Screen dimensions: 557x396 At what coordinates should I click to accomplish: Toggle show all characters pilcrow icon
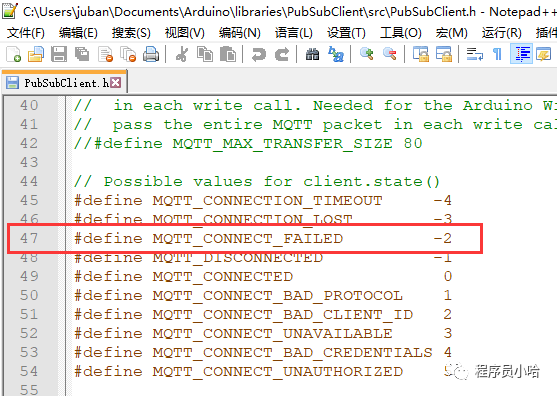[497, 54]
